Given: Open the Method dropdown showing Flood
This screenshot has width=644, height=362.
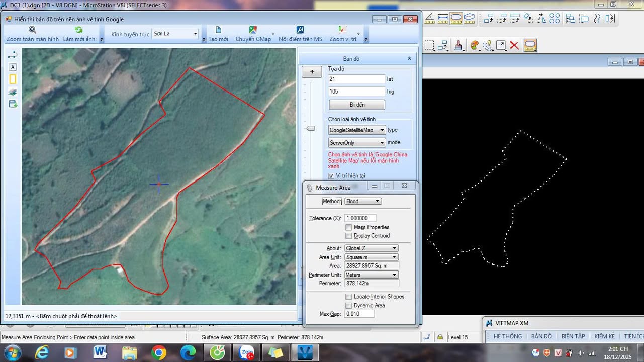Looking at the screenshot, I should (363, 201).
